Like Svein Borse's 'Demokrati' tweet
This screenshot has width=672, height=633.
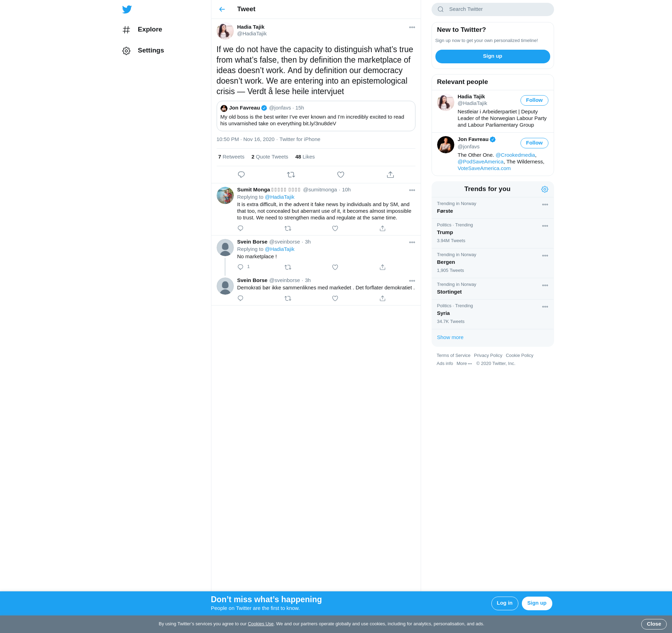(335, 298)
